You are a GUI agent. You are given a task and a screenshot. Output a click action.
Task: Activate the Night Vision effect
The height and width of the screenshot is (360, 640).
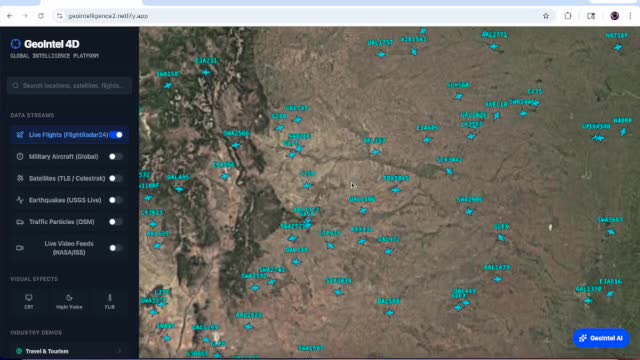[x=69, y=302]
